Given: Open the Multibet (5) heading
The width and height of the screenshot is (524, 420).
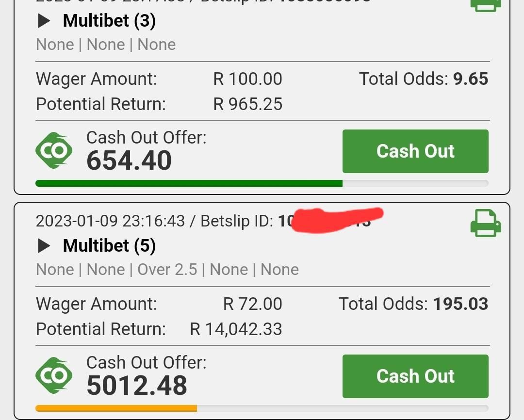Looking at the screenshot, I should (109, 246).
